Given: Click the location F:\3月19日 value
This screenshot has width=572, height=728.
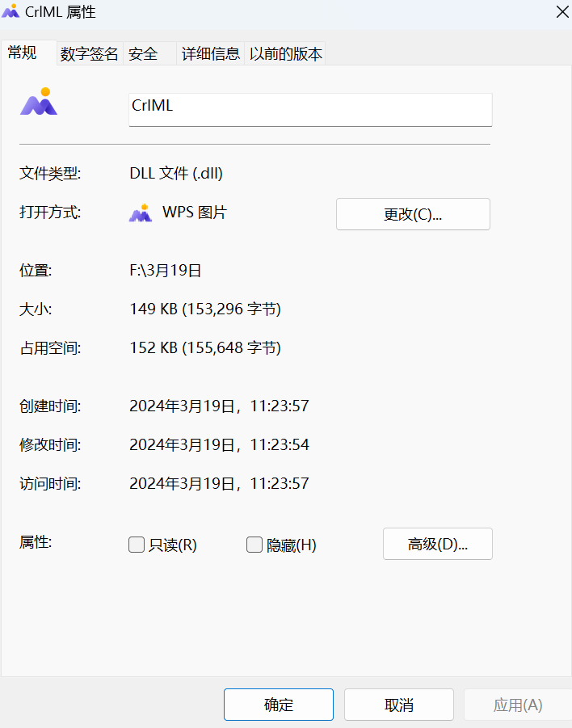Looking at the screenshot, I should 166,270.
